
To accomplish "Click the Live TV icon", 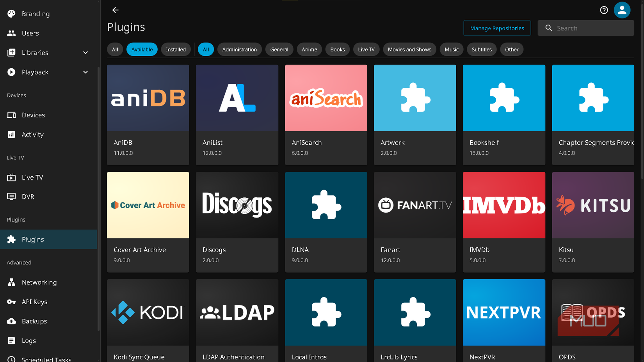I will pyautogui.click(x=11, y=177).
